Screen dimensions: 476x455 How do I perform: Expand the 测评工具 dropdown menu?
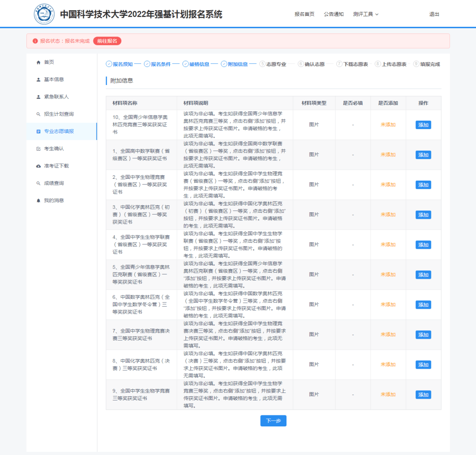365,14
